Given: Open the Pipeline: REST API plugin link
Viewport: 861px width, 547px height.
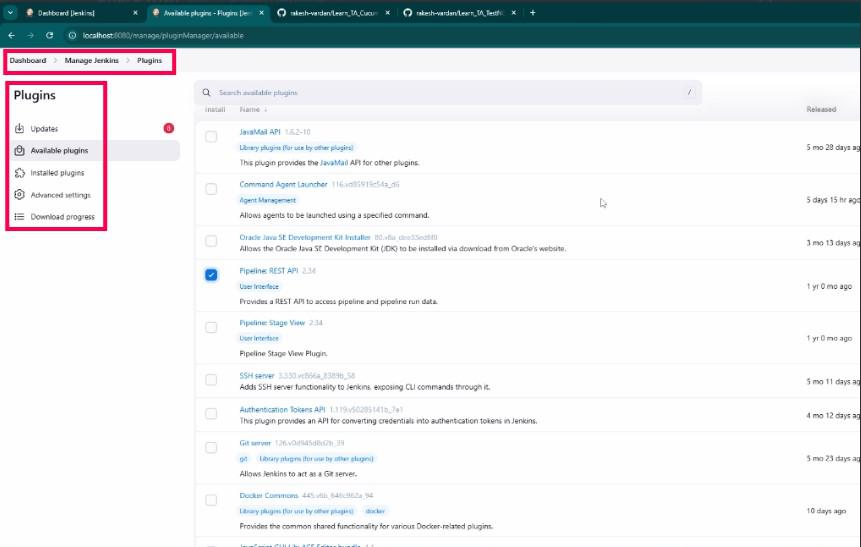Looking at the screenshot, I should click(269, 271).
